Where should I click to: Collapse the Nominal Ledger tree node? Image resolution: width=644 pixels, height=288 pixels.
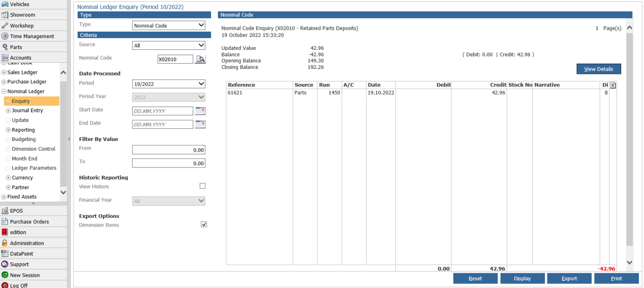[x=4, y=92]
